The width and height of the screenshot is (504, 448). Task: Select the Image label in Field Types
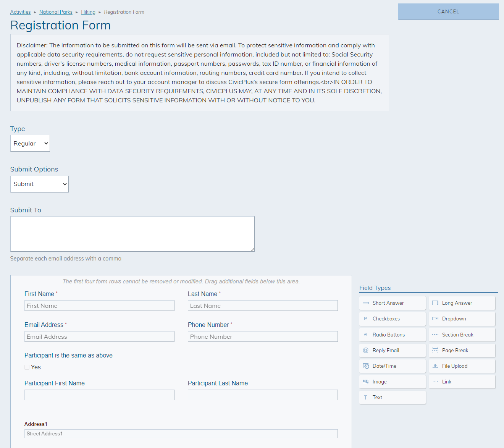coord(380,382)
